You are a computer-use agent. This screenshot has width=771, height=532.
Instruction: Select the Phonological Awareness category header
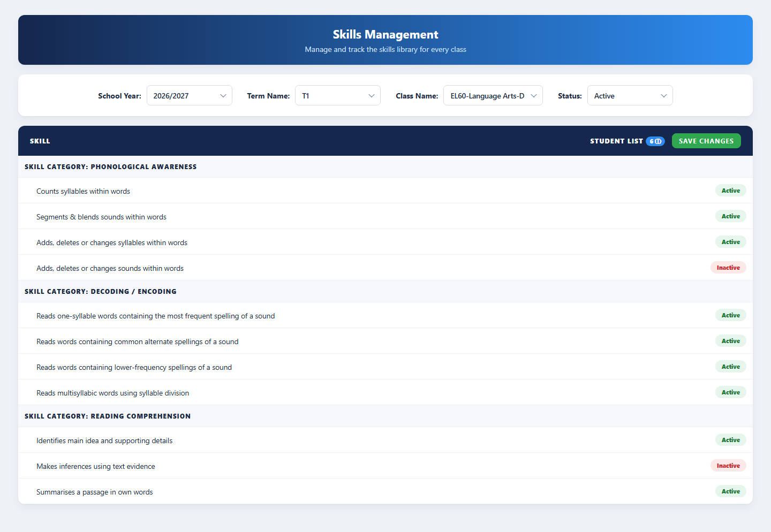pyautogui.click(x=385, y=167)
